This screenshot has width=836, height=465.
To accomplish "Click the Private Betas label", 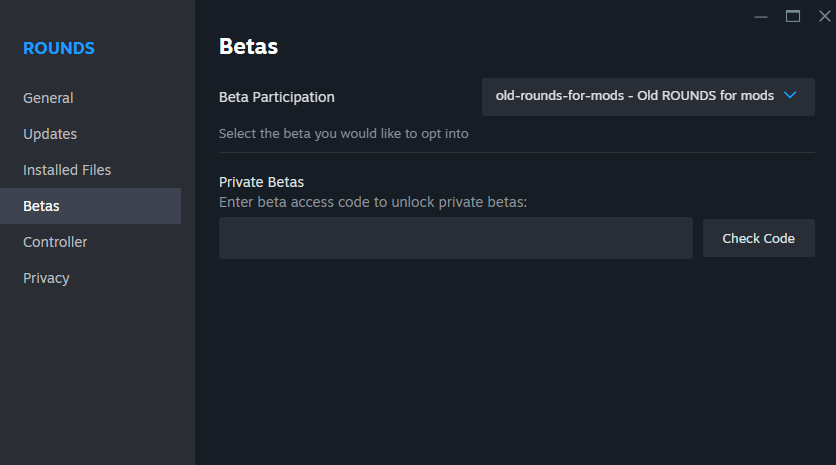I will 261,182.
